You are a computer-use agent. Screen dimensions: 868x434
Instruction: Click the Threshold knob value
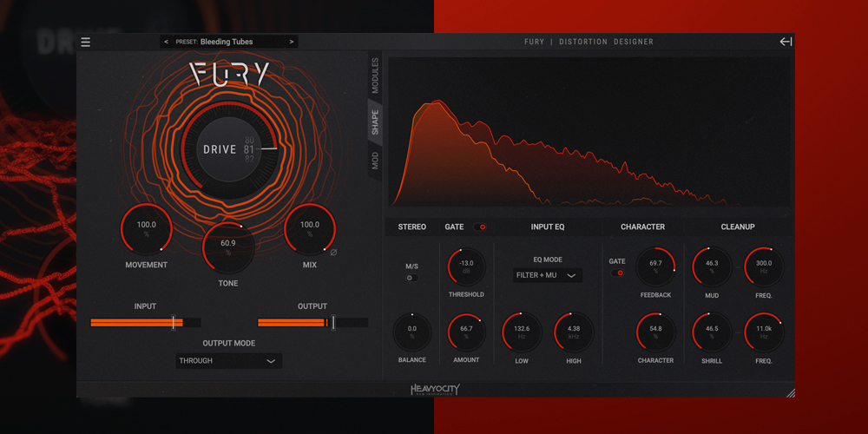pyautogui.click(x=466, y=266)
